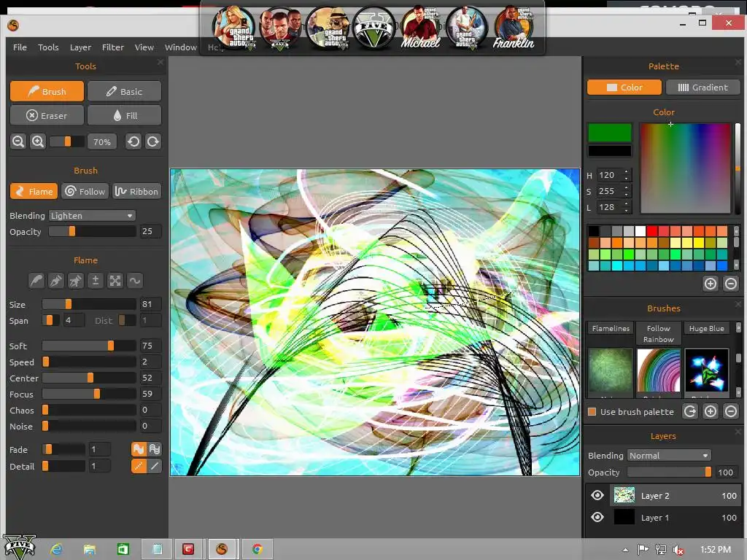This screenshot has width=747, height=560.
Task: Select the Brush tool
Action: point(47,91)
